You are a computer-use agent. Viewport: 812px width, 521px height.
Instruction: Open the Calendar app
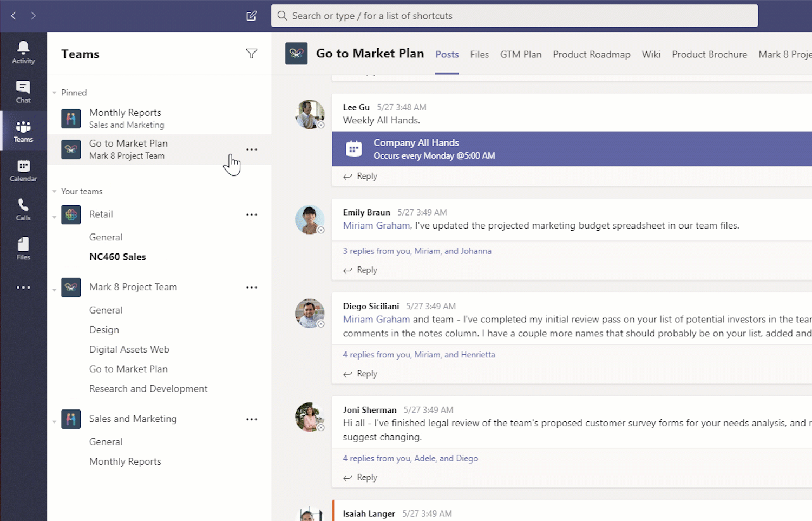23,171
